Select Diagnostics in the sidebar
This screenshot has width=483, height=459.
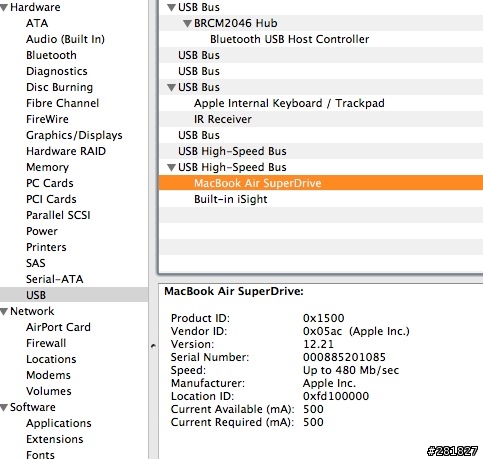57,71
